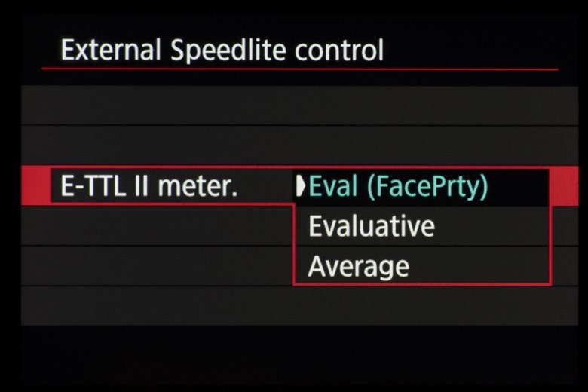Click the red highlight left of E-TTL II meter.
Image resolution: width=588 pixels, height=392 pixels.
(x=35, y=185)
